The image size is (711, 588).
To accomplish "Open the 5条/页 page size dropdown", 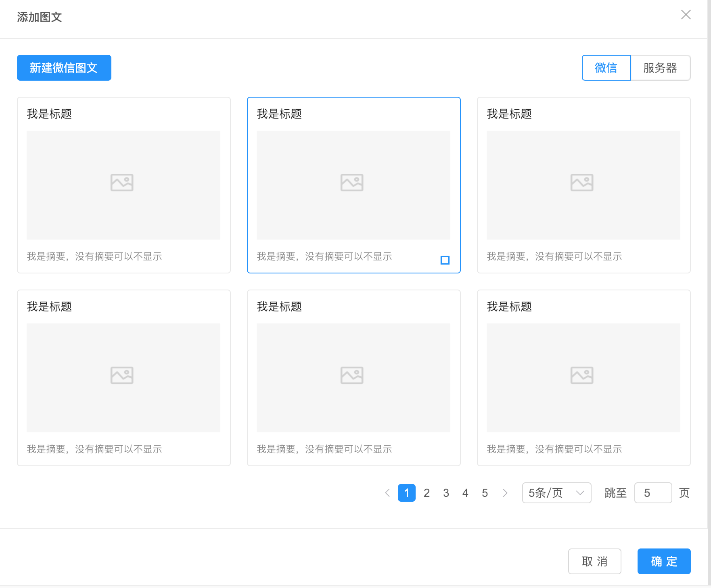I will (x=556, y=493).
